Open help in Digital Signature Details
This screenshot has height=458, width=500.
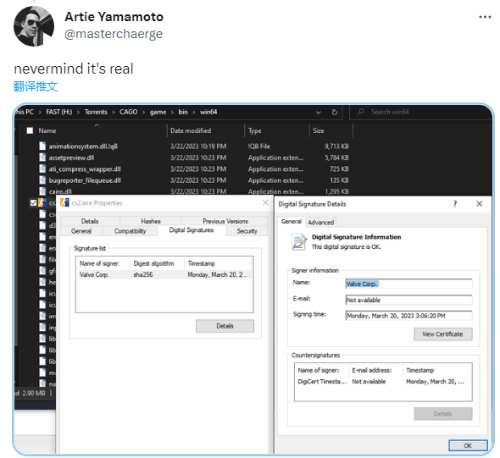tap(455, 204)
